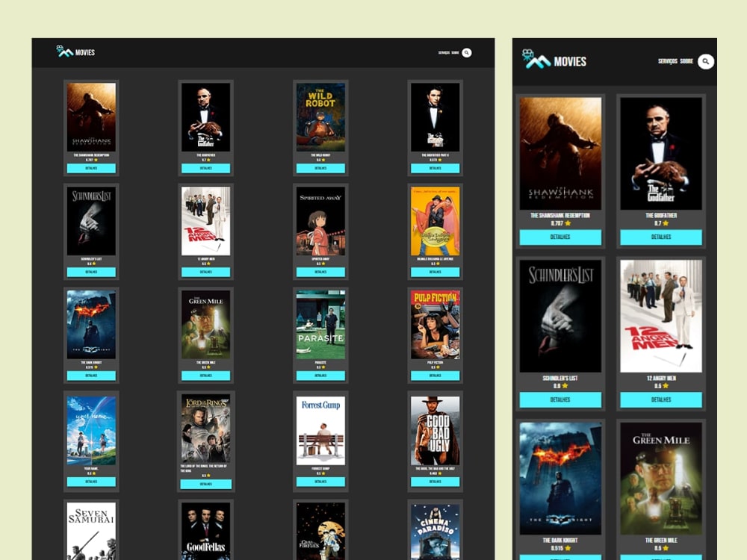Click 'The Godfather' title text in mobile view
Screen dimensions: 747x560
(661, 215)
